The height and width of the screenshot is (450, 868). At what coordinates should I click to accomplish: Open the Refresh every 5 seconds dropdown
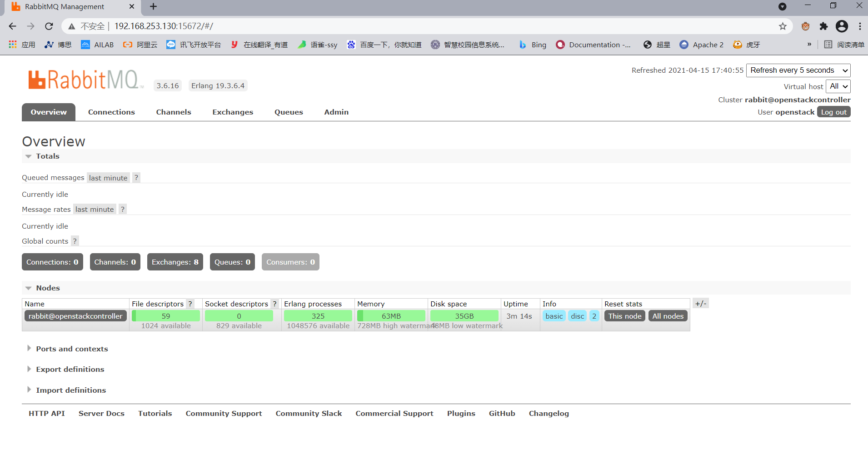tap(798, 70)
